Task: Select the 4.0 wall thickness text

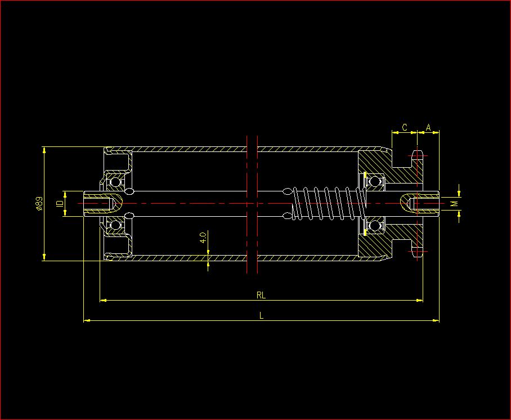Action: click(x=203, y=237)
